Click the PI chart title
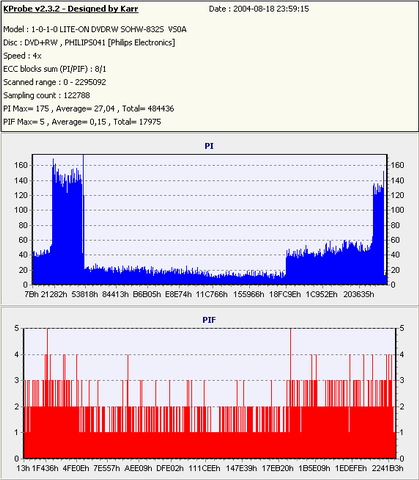The width and height of the screenshot is (419, 480). click(x=209, y=146)
